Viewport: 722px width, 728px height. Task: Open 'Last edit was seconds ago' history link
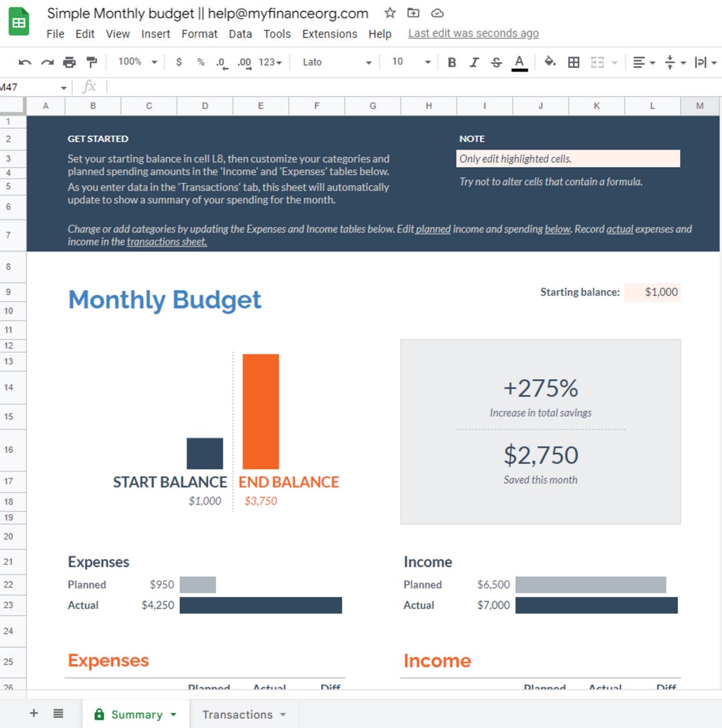[x=473, y=33]
